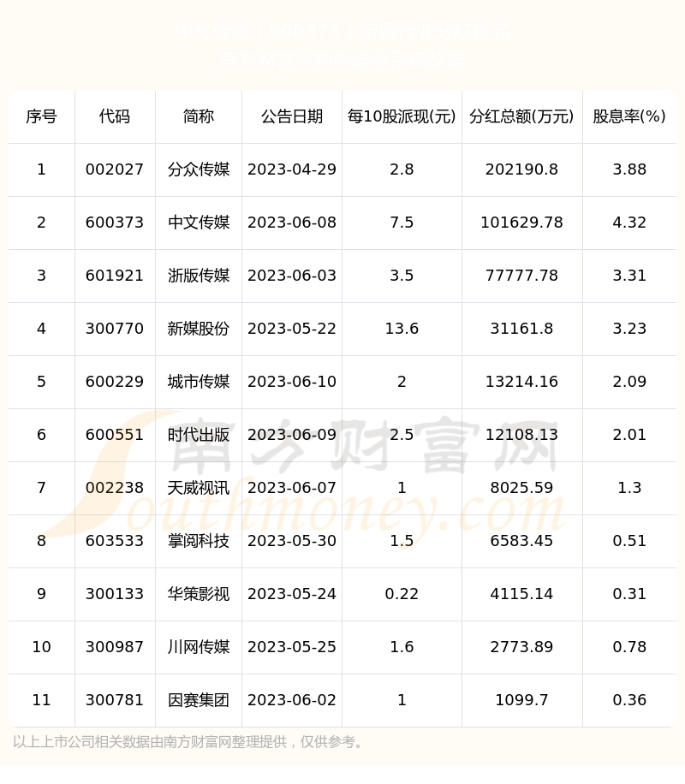Click the date 2023-05-30
This screenshot has height=784, width=685.
pyautogui.click(x=292, y=541)
